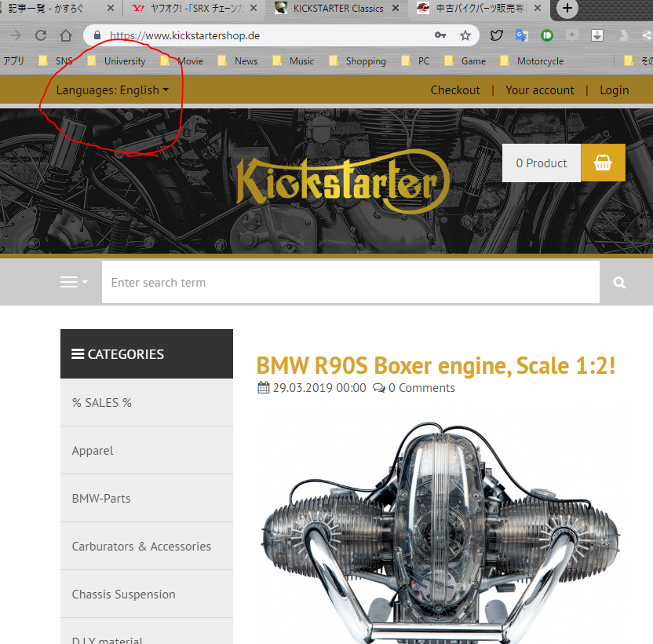The height and width of the screenshot is (644, 653).
Task: Open the 0 Product cart summary
Action: (542, 163)
